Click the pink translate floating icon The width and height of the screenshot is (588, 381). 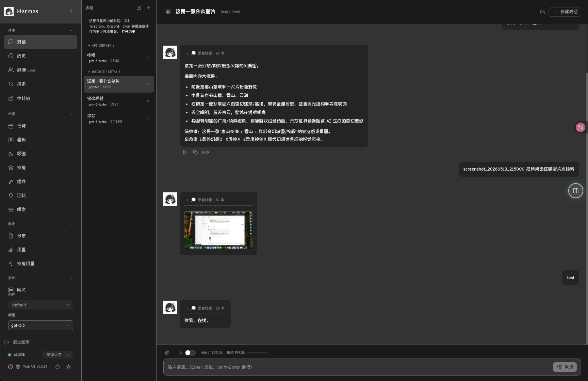click(581, 127)
